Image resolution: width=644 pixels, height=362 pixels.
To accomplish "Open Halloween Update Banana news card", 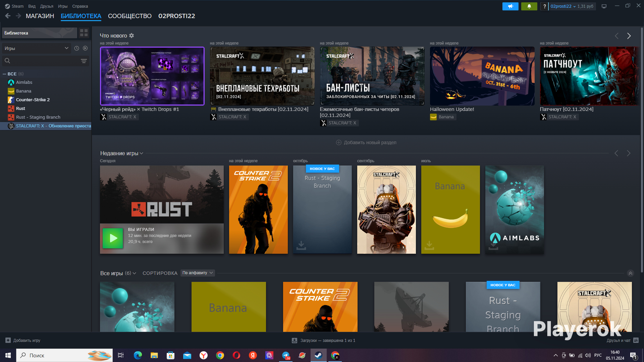I will 482,76.
